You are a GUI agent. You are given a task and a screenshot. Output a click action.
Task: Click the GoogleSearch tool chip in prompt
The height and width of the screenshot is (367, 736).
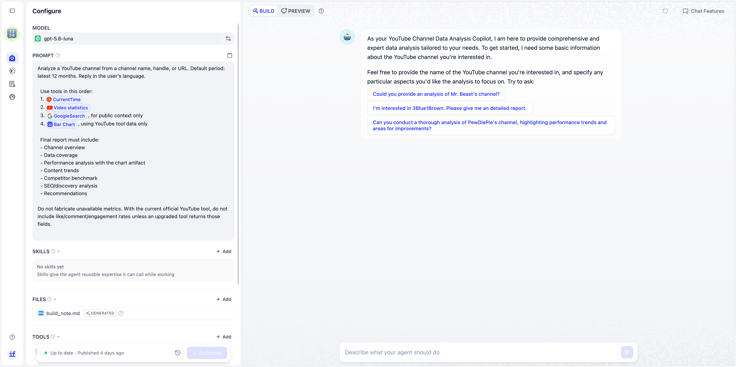coord(66,115)
